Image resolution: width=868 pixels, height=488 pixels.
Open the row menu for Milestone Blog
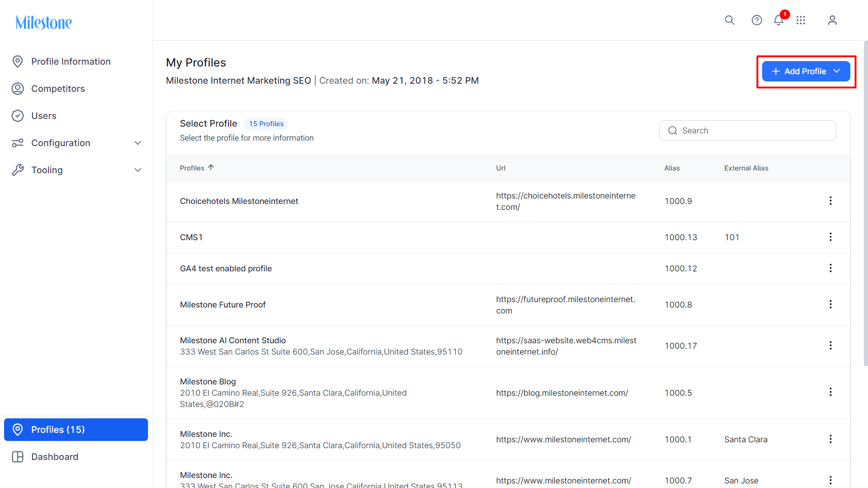click(x=830, y=392)
